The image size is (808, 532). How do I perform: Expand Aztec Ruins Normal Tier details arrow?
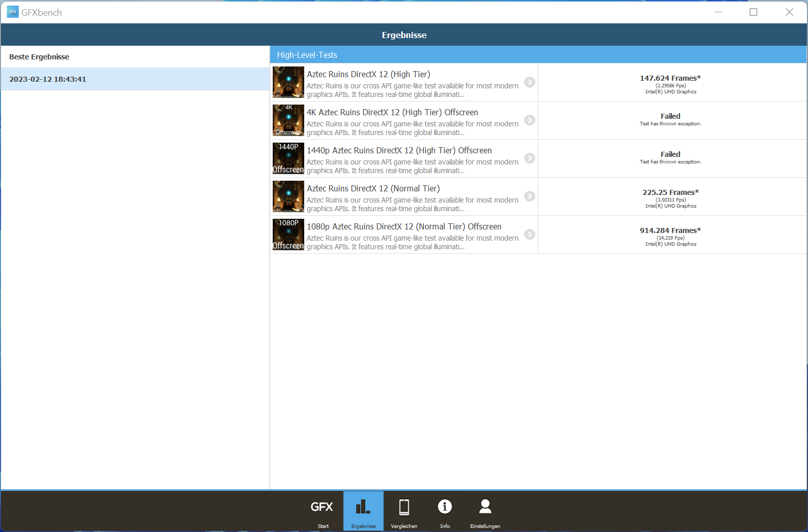coord(529,196)
